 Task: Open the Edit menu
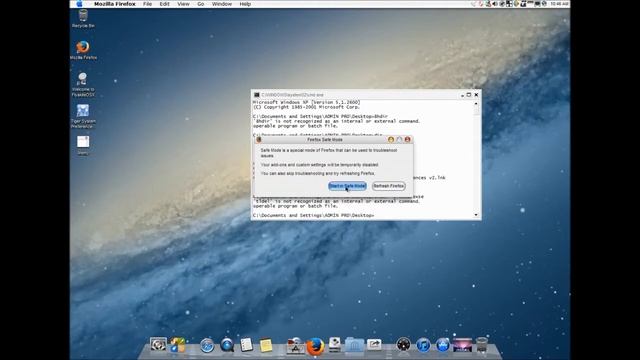(x=164, y=4)
